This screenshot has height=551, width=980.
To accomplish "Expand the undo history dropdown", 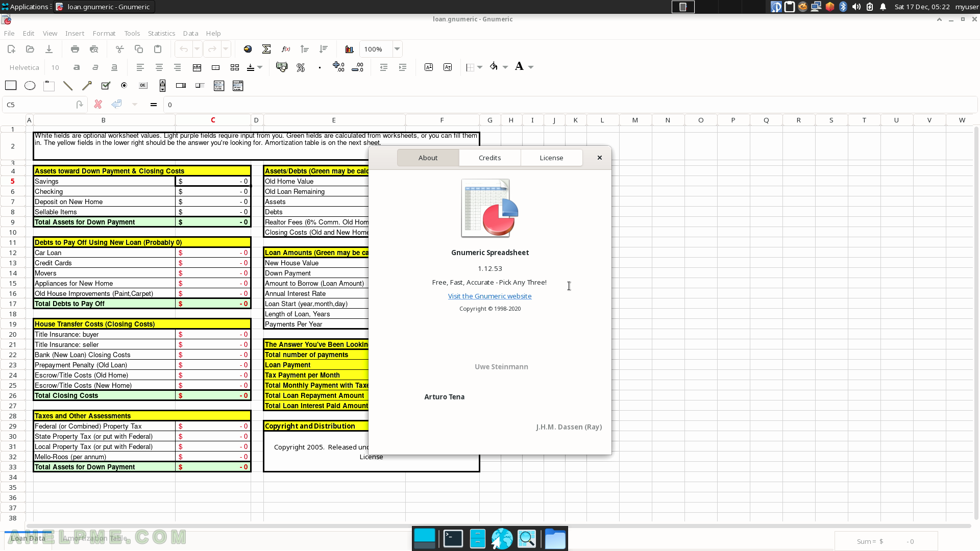I will pos(197,49).
